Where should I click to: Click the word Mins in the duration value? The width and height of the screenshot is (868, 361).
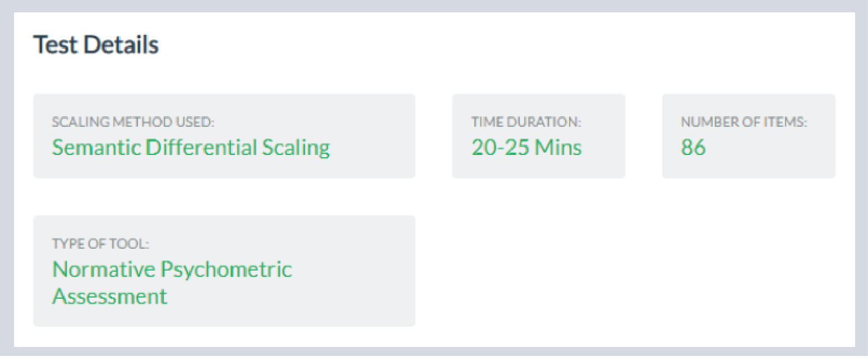click(558, 147)
